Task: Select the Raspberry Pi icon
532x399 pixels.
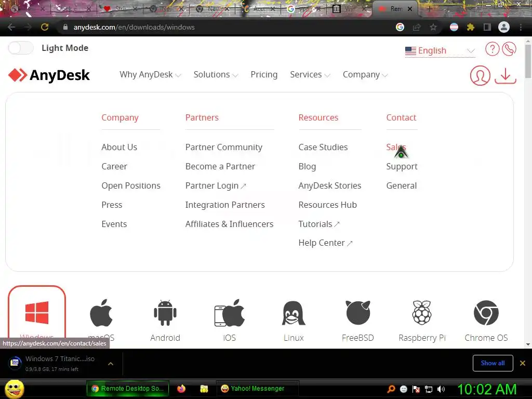Action: pos(422,312)
